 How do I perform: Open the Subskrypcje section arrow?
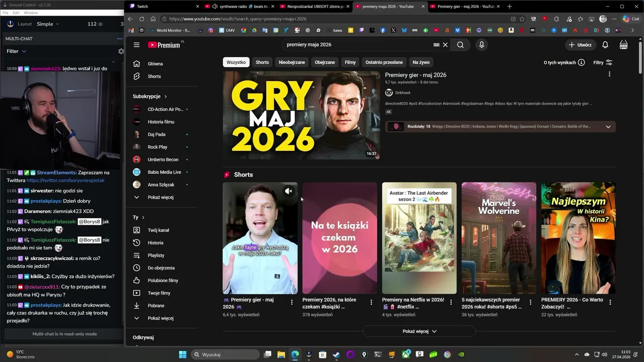166,97
